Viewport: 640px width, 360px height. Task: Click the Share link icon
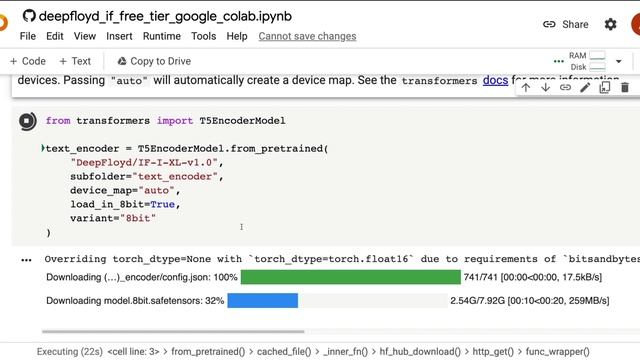pos(549,24)
